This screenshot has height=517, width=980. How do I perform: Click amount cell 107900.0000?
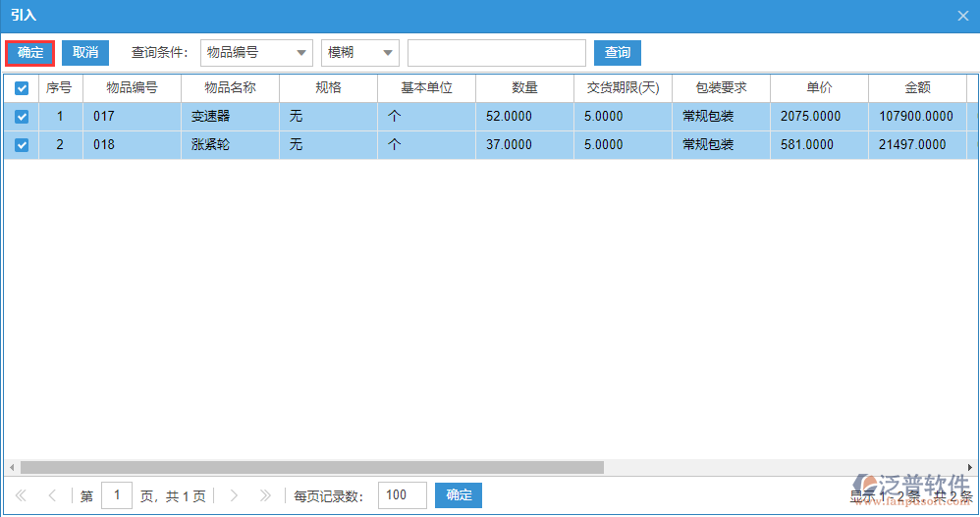[917, 117]
